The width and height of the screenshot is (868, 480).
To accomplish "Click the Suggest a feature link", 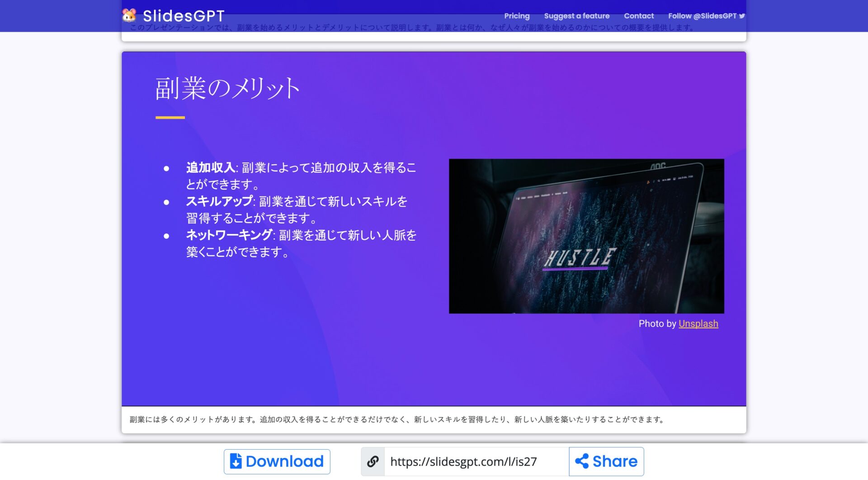I will (576, 15).
